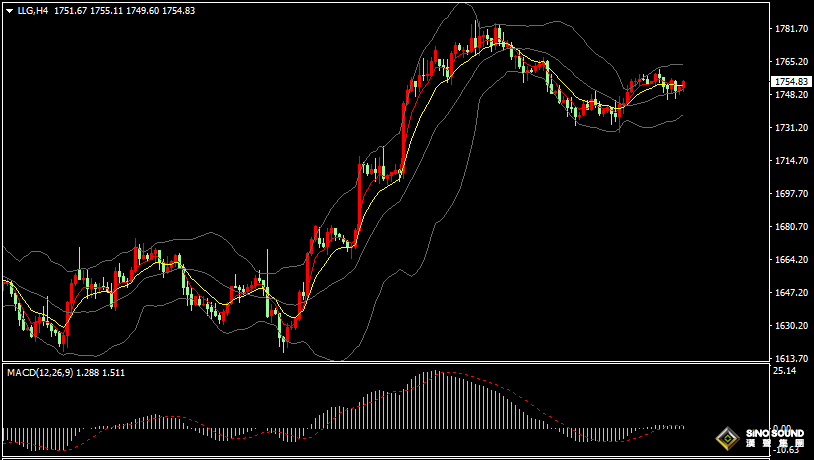Click the 1647.20 price axis value
The image size is (814, 460).
pos(790,293)
